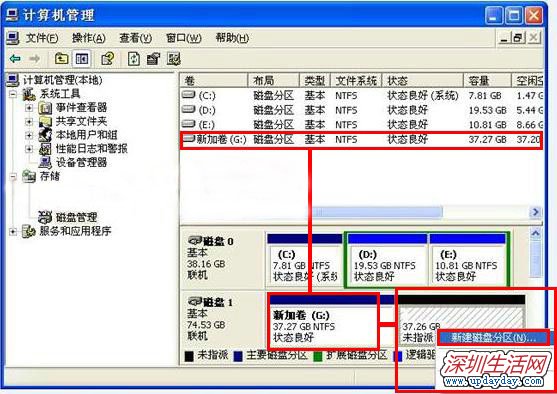Click the horizontal scrollbar right arrow
The height and width of the screenshot is (394, 557).
(x=535, y=212)
